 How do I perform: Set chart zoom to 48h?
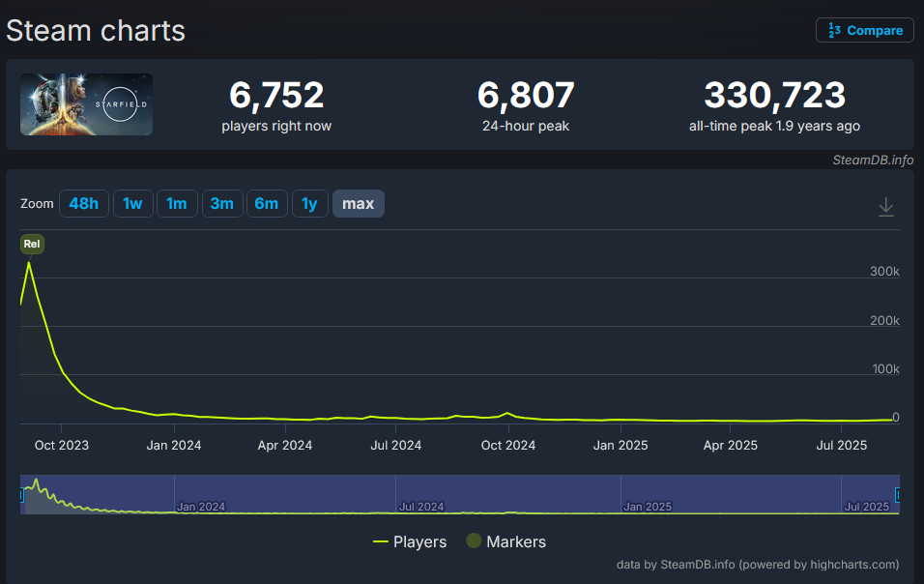84,203
